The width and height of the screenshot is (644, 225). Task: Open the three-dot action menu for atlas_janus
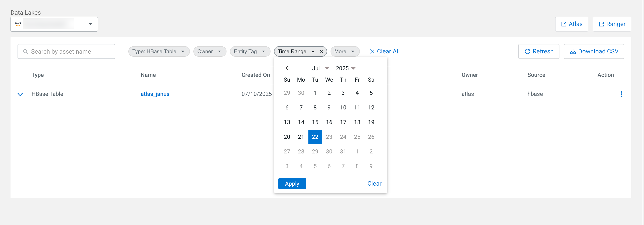point(621,94)
